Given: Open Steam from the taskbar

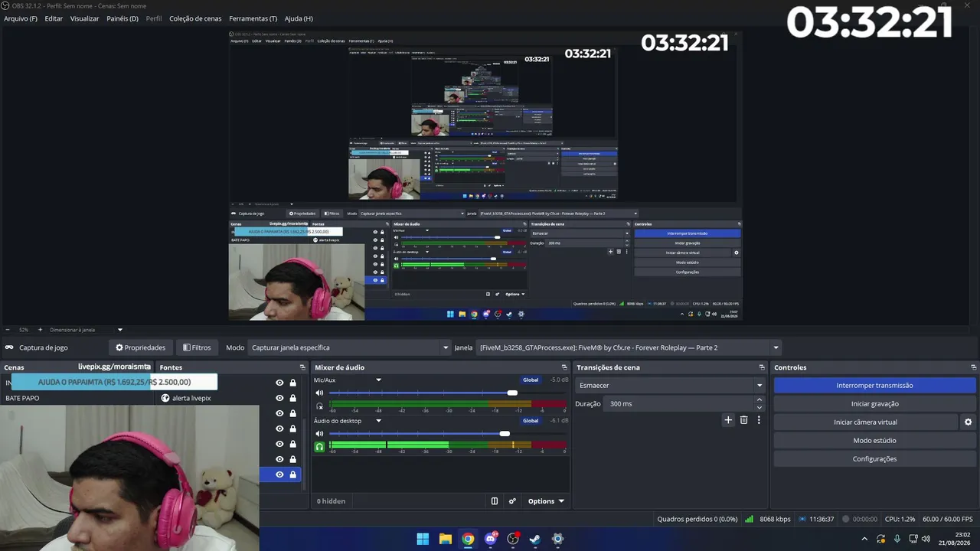Looking at the screenshot, I should click(535, 539).
